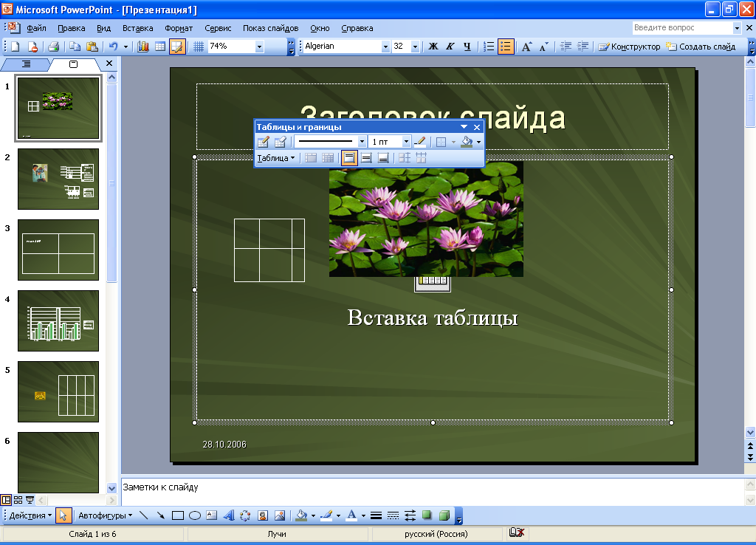This screenshot has height=545, width=756.
Task: Pick the border color pencil
Action: pos(420,142)
